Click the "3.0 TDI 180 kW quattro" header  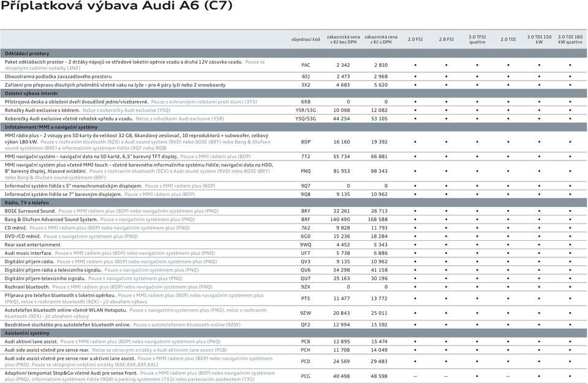click(570, 39)
